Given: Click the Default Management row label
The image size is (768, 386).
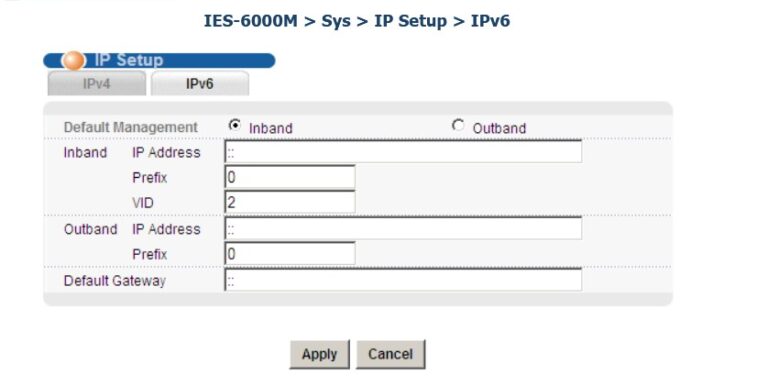Looking at the screenshot, I should click(x=130, y=127).
